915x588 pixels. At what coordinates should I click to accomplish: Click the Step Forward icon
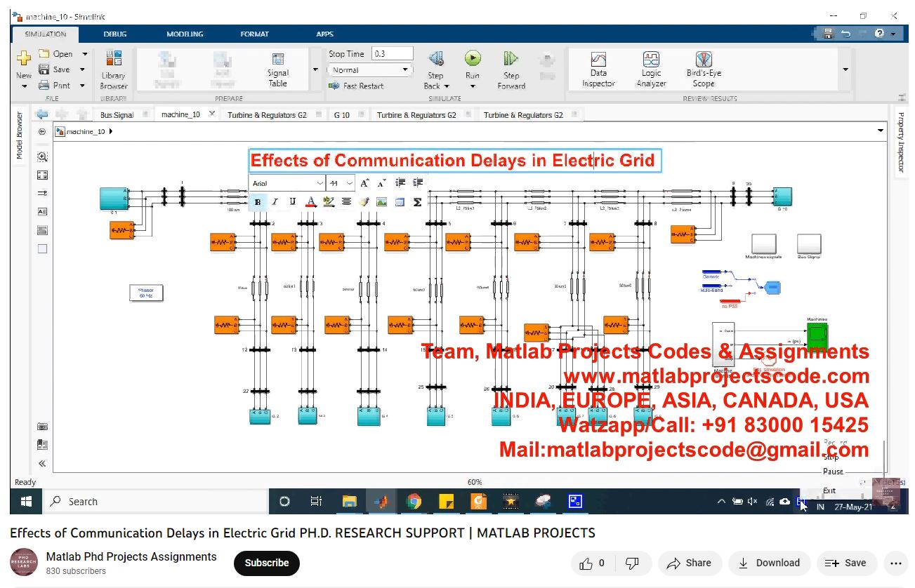511,59
